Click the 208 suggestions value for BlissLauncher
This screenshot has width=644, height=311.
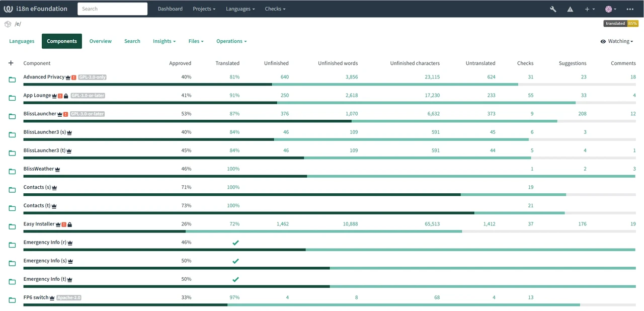tap(582, 114)
